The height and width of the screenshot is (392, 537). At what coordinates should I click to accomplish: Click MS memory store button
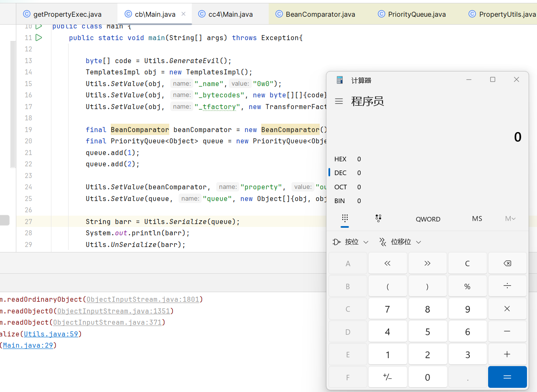(x=477, y=219)
